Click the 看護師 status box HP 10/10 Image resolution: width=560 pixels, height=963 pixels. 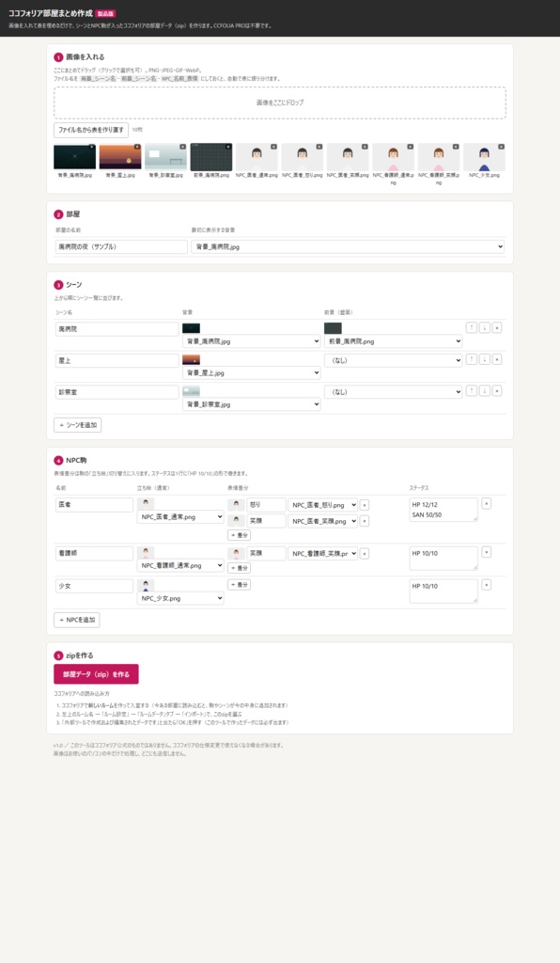pyautogui.click(x=443, y=559)
